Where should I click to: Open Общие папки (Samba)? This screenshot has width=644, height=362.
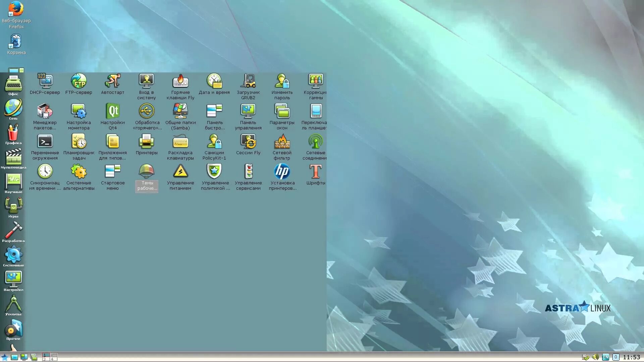[180, 112]
